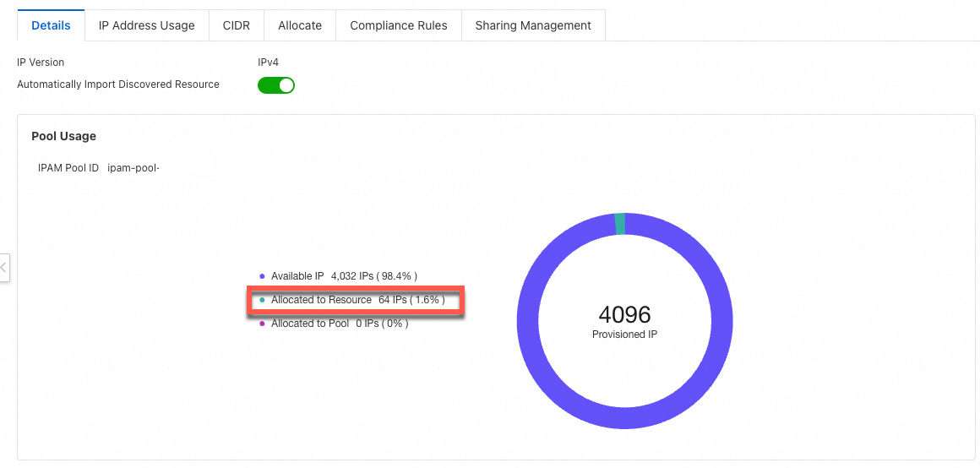Click the IP Version label
The width and height of the screenshot is (980, 468).
pos(41,63)
